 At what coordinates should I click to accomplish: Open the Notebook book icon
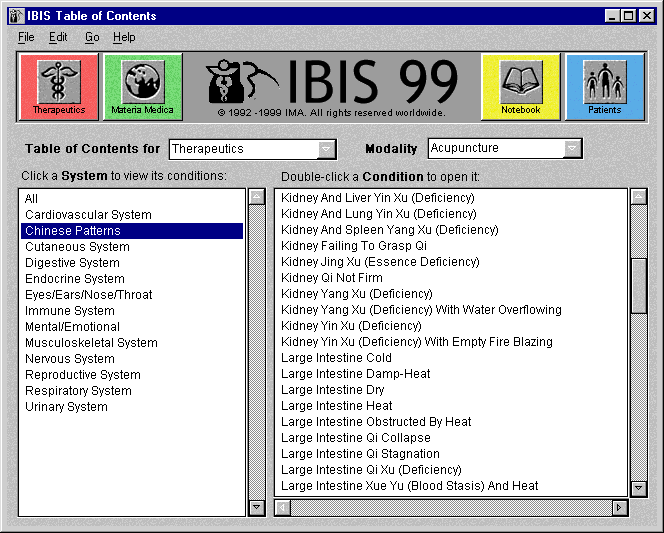pos(521,87)
